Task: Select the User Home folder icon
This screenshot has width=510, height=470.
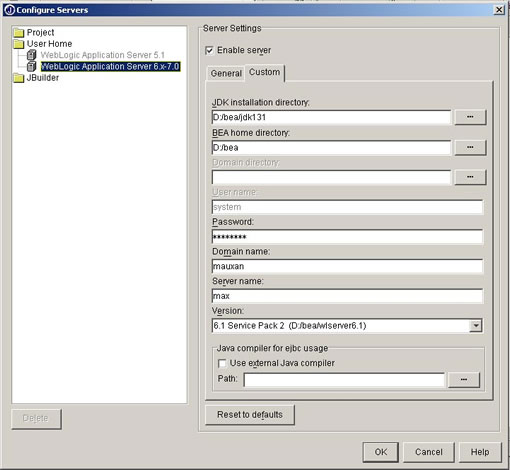Action: coord(19,44)
